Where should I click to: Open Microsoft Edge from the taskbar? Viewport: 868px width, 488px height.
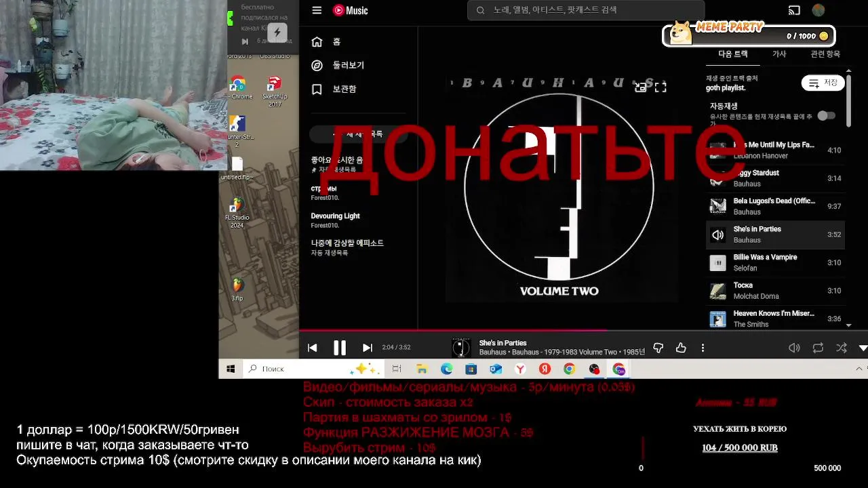446,369
